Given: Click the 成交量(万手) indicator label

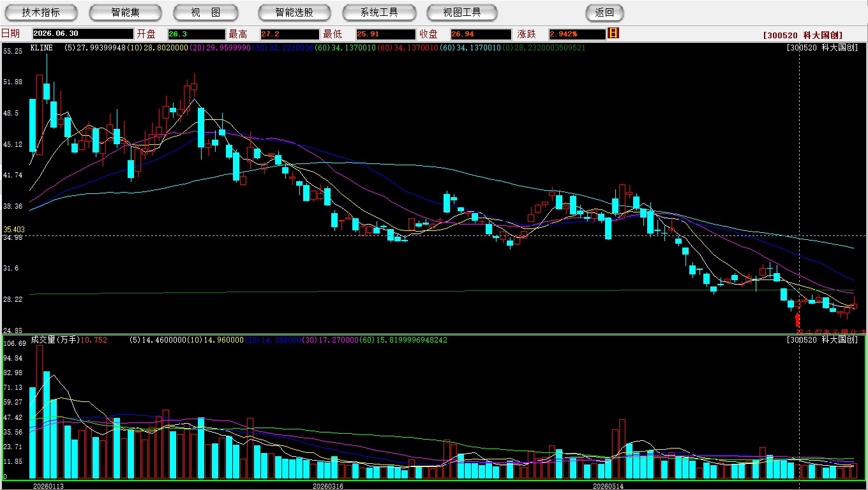Looking at the screenshot, I should tap(55, 340).
